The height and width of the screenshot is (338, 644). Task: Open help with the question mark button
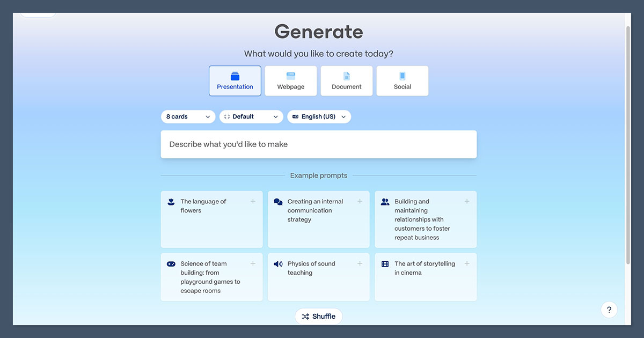pos(609,310)
